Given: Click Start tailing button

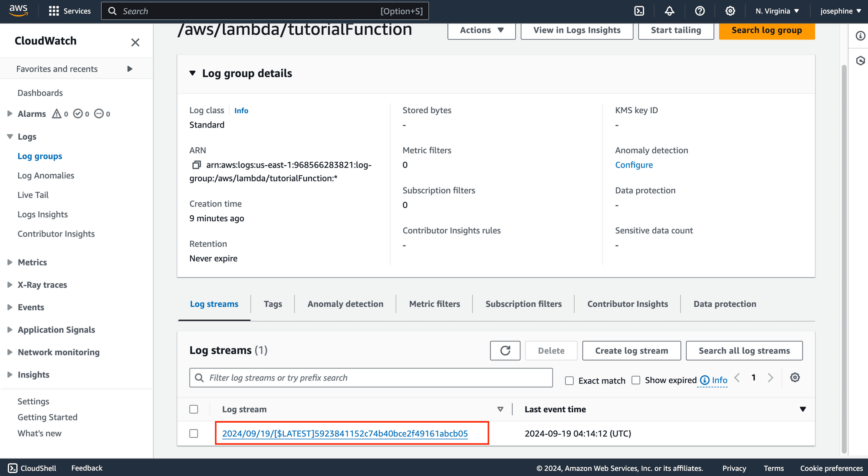Looking at the screenshot, I should [x=676, y=30].
